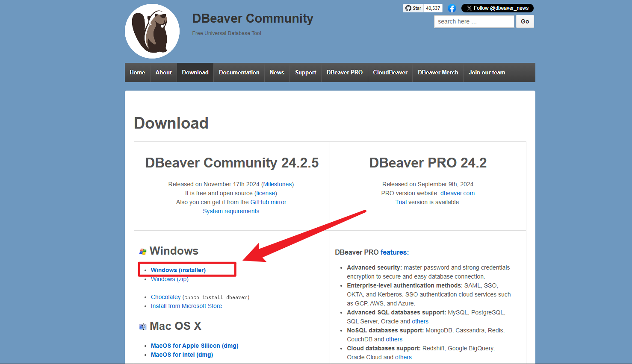Download MacOS for Intel (dmg)
632x364 pixels.
click(x=182, y=355)
